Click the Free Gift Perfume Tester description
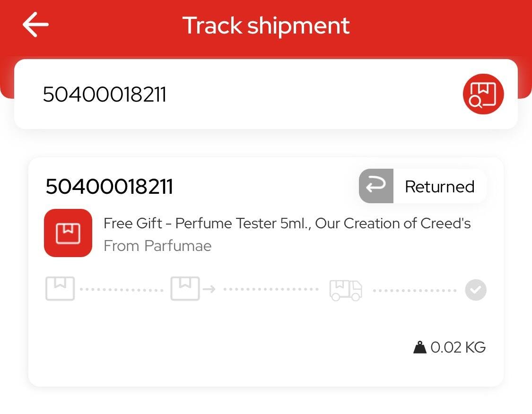532x414 pixels. coord(287,223)
